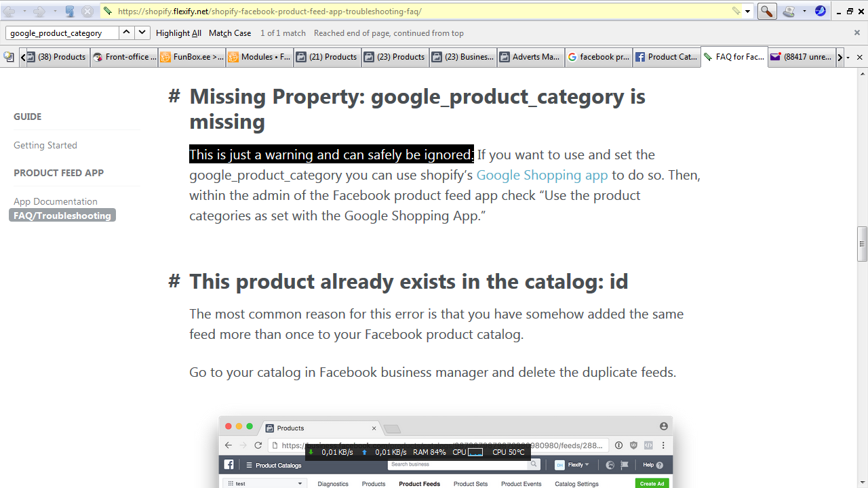This screenshot has height=488, width=868.
Task: Switch to the 'Front-office ...' tab
Action: click(x=124, y=57)
